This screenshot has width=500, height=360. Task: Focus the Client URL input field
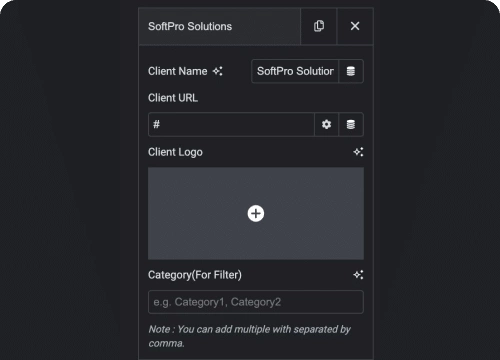pyautogui.click(x=231, y=124)
